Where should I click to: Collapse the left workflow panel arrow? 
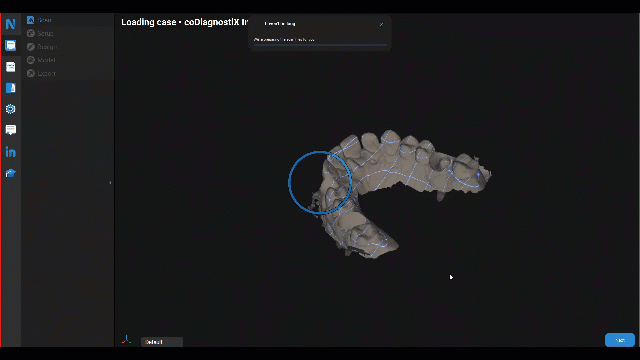click(110, 182)
